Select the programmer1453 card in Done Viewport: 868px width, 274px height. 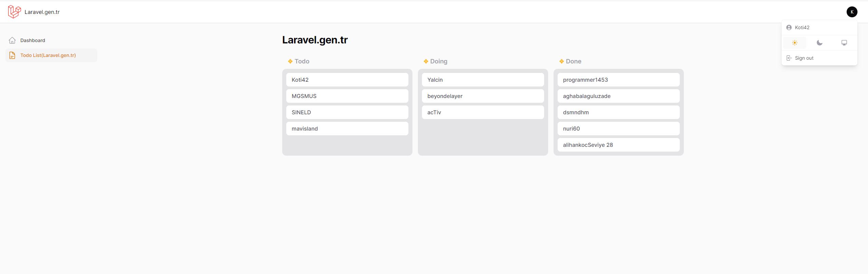click(x=619, y=80)
